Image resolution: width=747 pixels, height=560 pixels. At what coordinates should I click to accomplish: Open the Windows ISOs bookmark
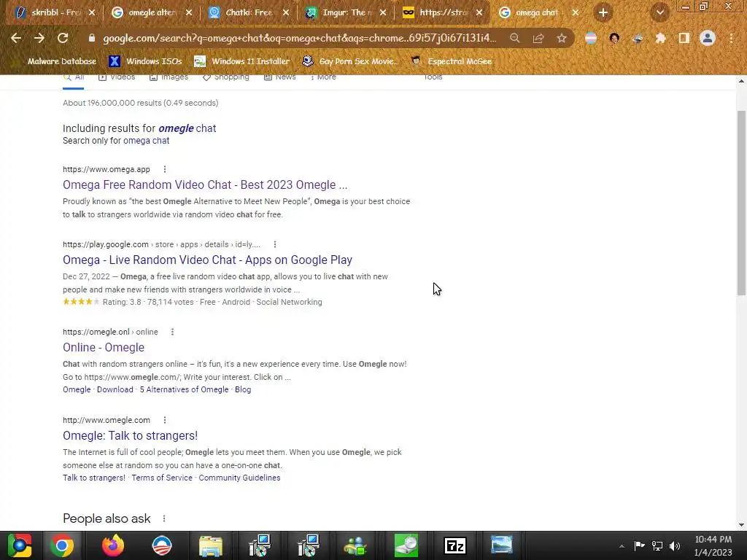146,61
